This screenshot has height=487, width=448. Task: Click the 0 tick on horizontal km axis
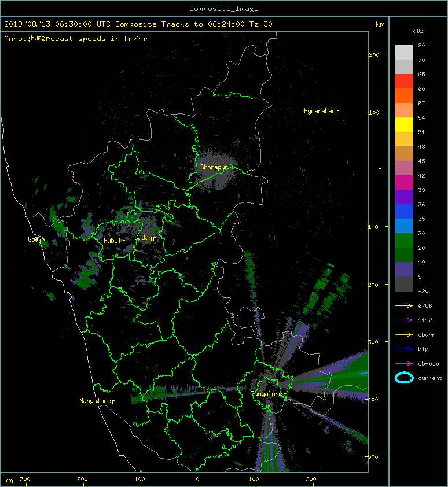click(x=197, y=479)
